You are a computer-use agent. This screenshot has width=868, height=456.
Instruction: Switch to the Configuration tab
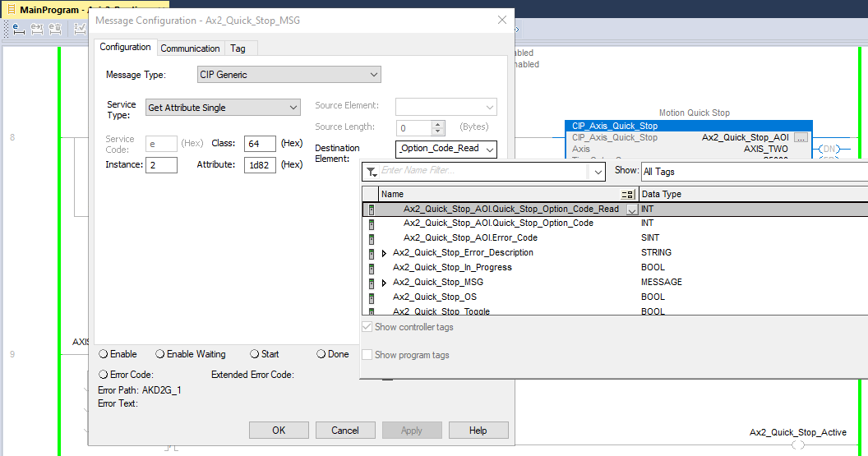click(x=125, y=47)
